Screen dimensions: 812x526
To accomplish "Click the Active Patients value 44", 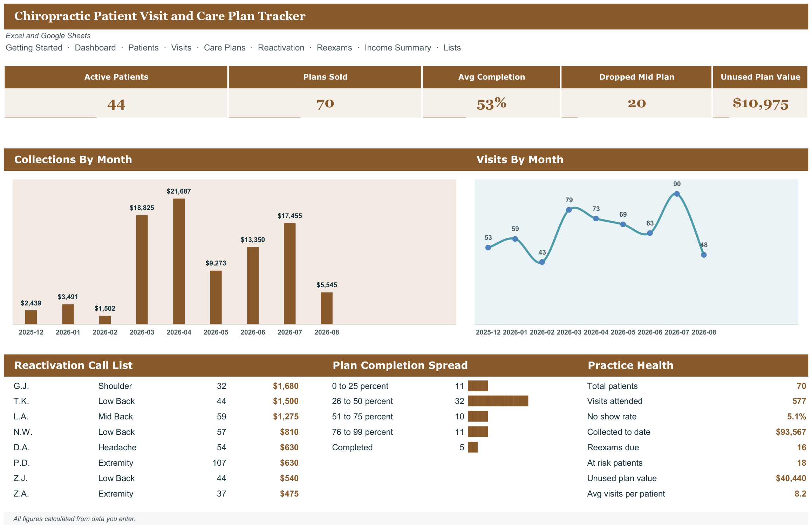I will tap(116, 104).
